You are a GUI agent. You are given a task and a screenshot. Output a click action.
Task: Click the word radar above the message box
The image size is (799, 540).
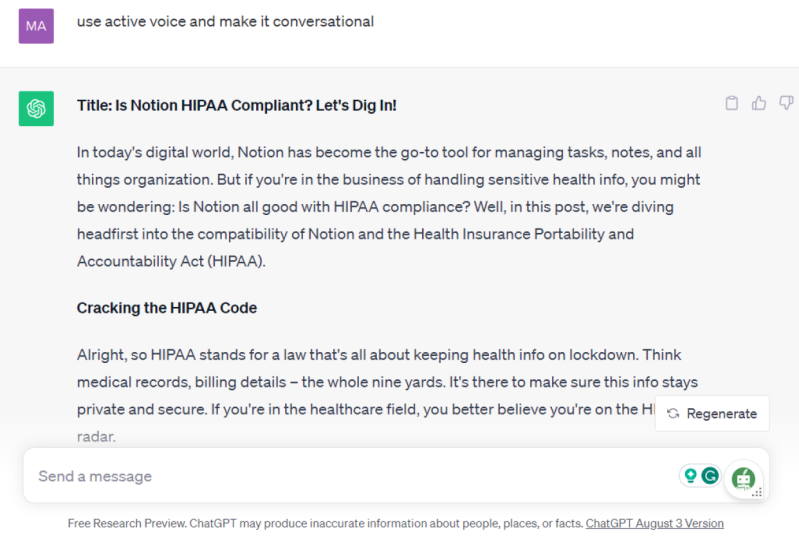(x=96, y=437)
